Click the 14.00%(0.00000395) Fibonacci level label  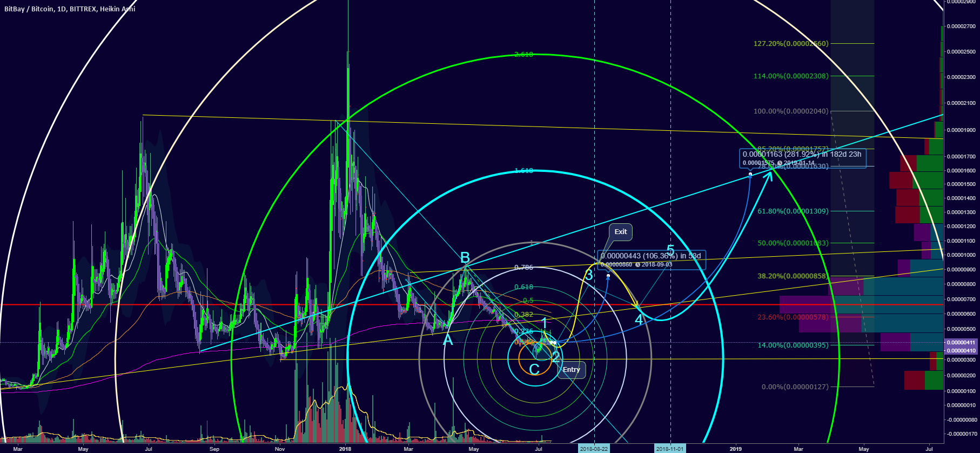click(793, 345)
